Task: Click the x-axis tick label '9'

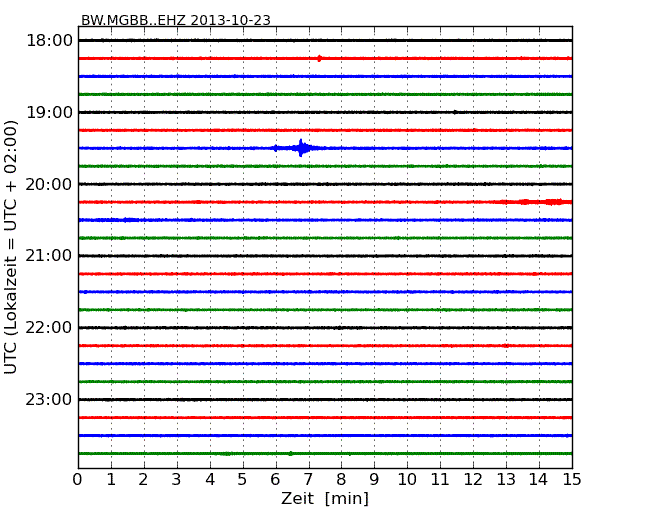Action: [374, 480]
